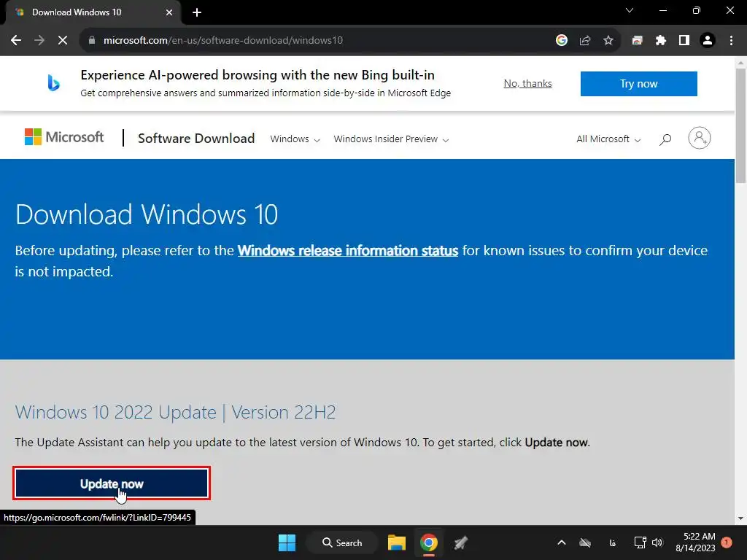The height and width of the screenshot is (560, 747).
Task: Share this page icon
Action: coord(585,41)
